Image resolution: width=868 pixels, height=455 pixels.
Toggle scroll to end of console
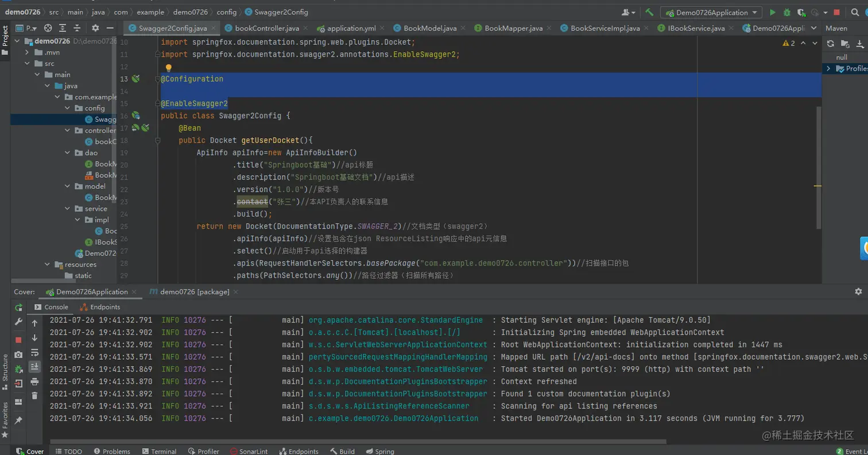pos(34,367)
